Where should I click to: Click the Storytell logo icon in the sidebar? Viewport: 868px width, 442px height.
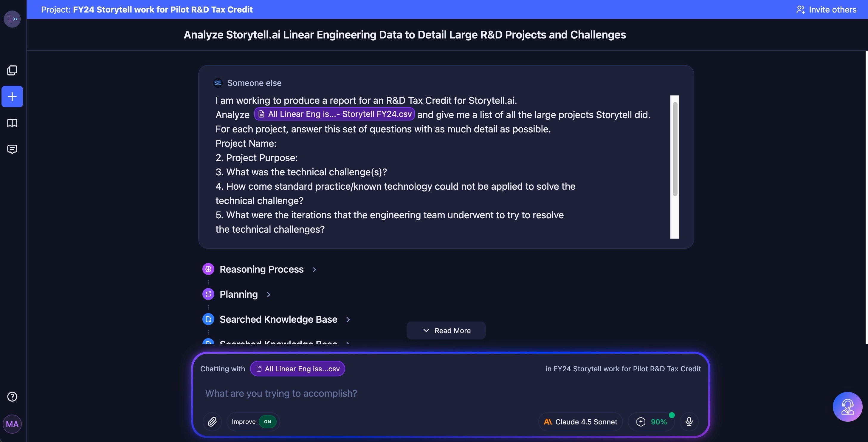click(12, 19)
